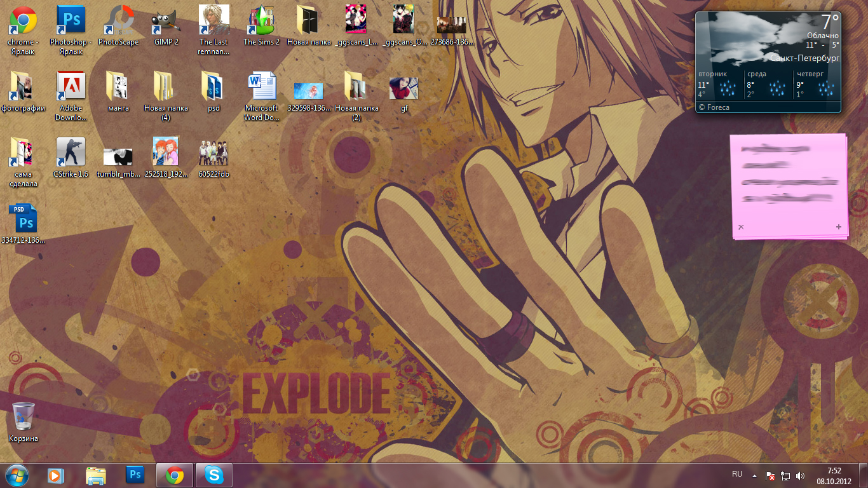The height and width of the screenshot is (488, 868).
Task: Select the PhotoScape desktop icon
Action: [x=118, y=25]
